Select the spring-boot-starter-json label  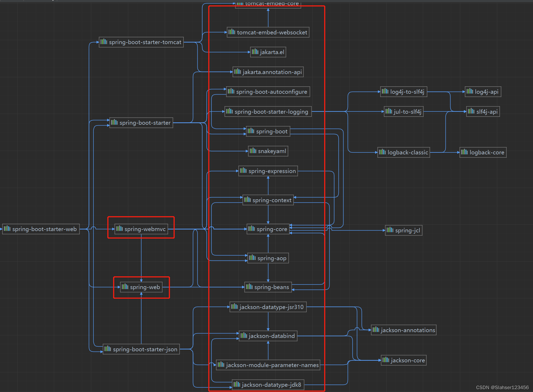click(145, 349)
